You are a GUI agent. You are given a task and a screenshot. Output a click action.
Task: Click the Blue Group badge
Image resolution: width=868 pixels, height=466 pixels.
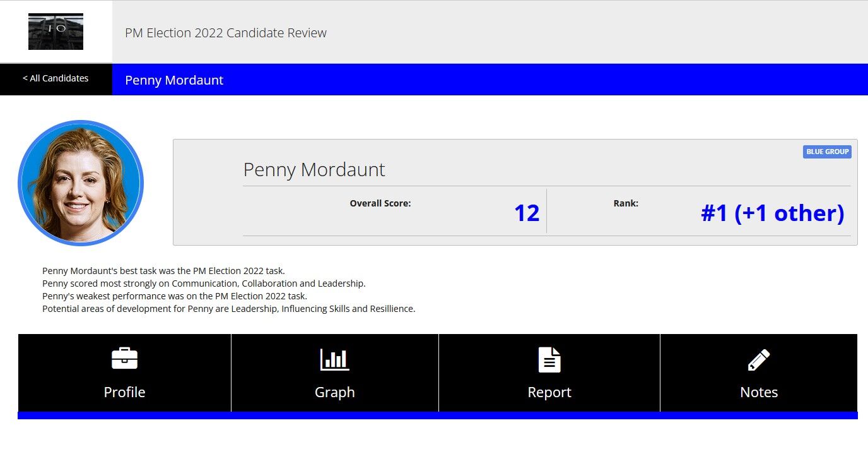[827, 152]
